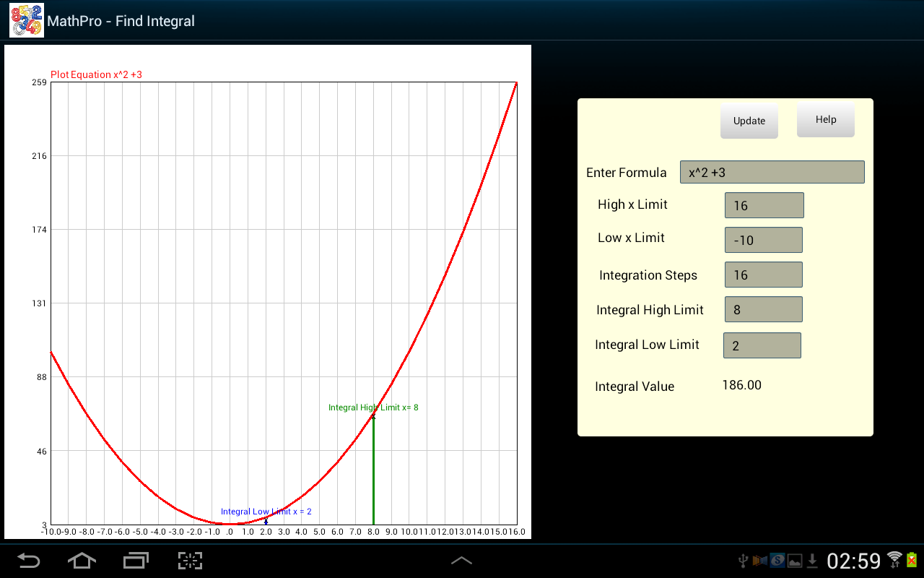Tap the screen capture icon in navigation bar

[189, 561]
